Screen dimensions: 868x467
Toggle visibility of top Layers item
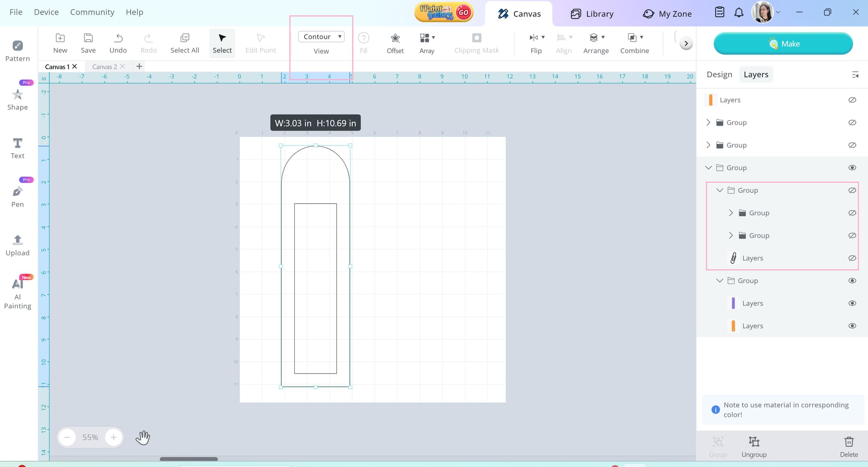pyautogui.click(x=852, y=100)
